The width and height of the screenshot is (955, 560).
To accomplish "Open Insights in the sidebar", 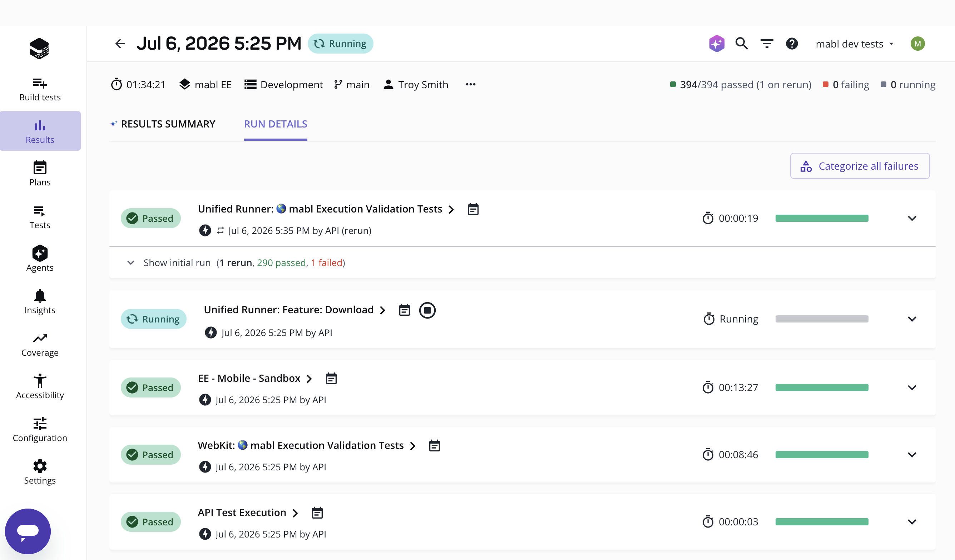I will click(x=40, y=302).
